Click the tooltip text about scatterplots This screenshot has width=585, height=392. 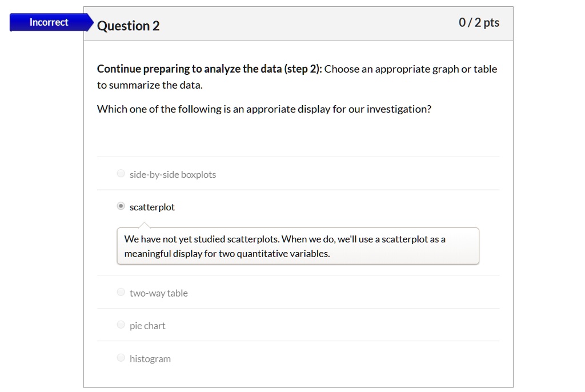284,239
